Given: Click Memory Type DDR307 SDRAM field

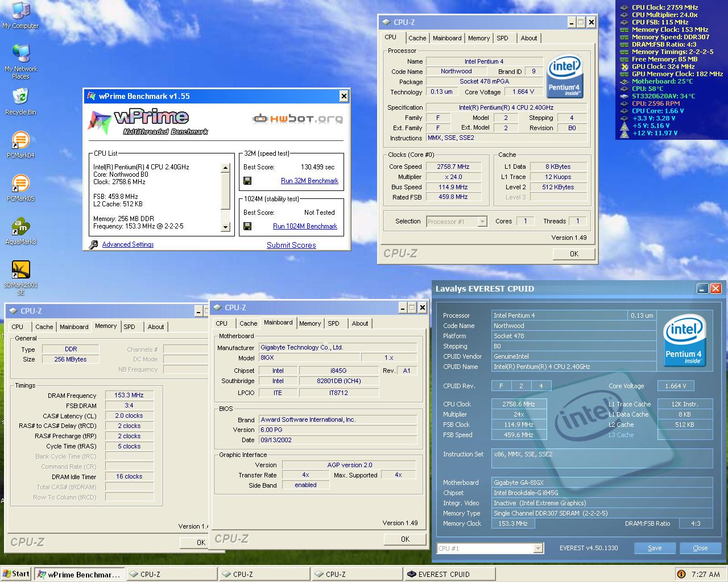Looking at the screenshot, I should pos(602,513).
